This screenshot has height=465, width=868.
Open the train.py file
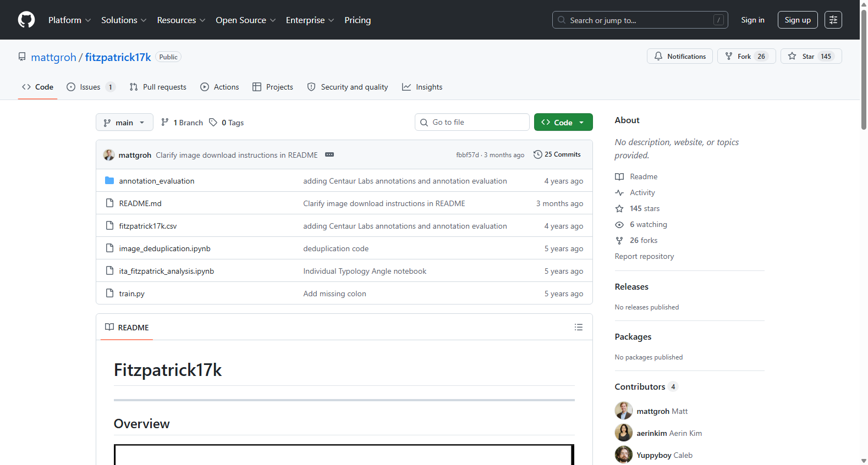tap(132, 294)
